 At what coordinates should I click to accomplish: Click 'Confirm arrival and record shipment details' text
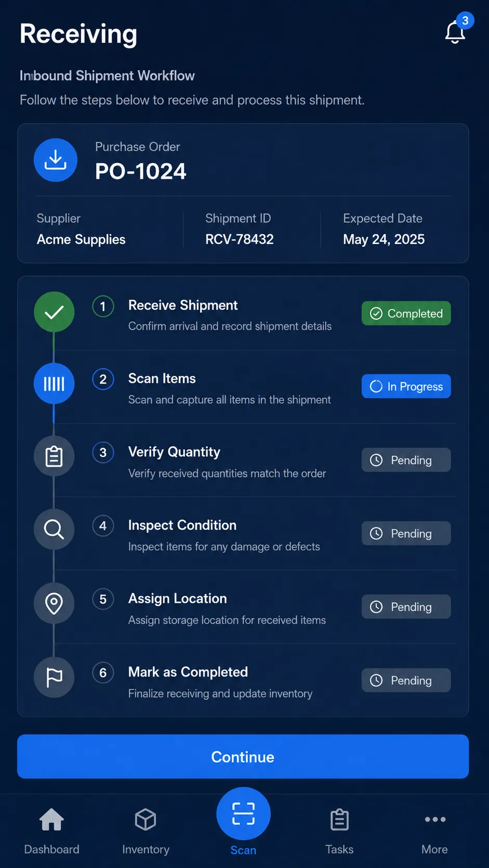[x=230, y=326]
